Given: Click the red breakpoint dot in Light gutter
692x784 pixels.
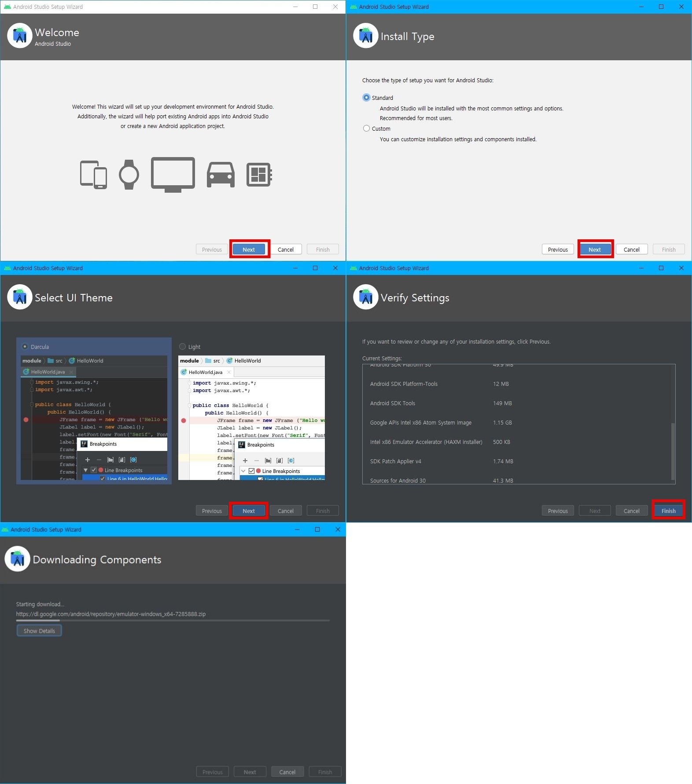Looking at the screenshot, I should pyautogui.click(x=184, y=421).
